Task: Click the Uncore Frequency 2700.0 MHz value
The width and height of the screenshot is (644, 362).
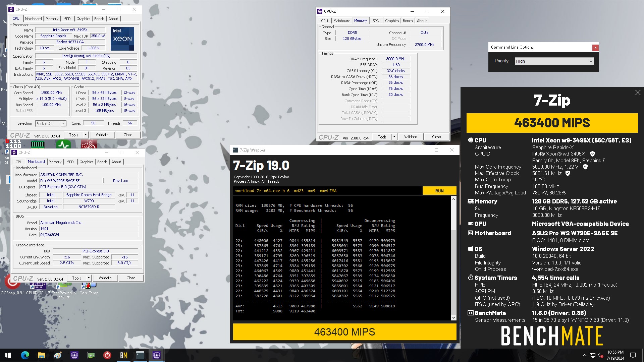Action: click(425, 45)
